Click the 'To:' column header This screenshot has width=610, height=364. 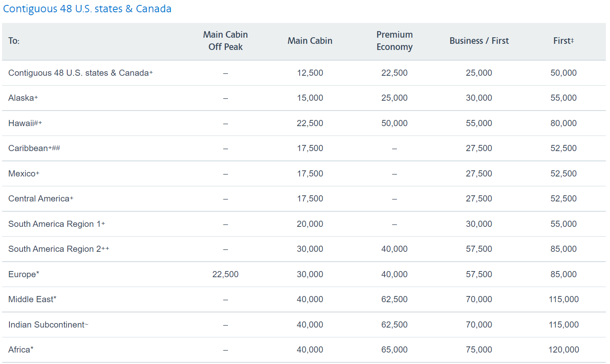pyautogui.click(x=14, y=41)
